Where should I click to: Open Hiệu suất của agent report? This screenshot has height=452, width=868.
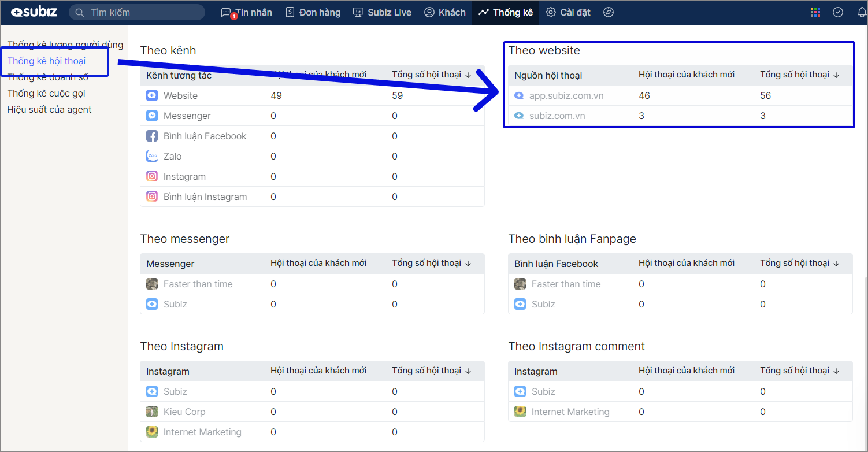(49, 109)
